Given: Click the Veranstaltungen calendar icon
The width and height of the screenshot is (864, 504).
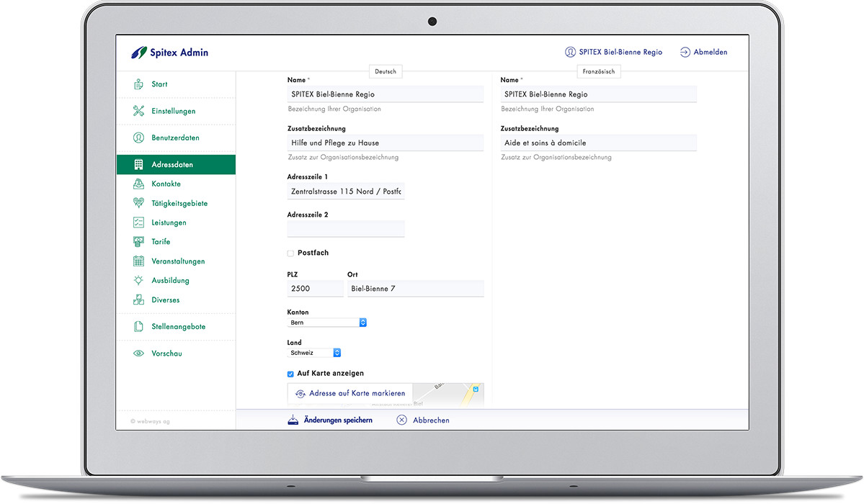Looking at the screenshot, I should (138, 261).
